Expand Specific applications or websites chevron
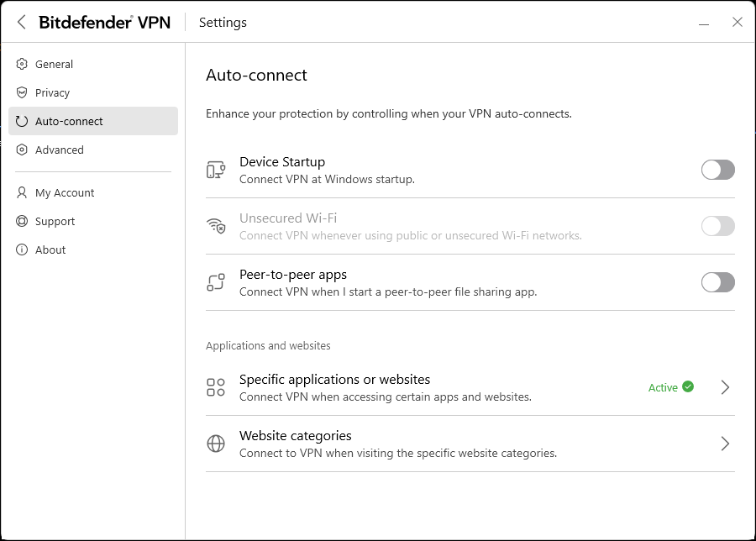The image size is (756, 541). [x=725, y=387]
